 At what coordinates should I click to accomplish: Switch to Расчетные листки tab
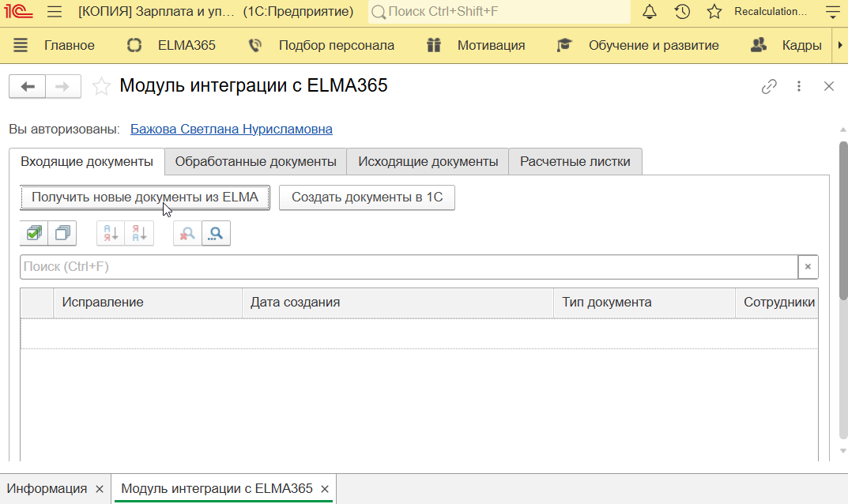[x=575, y=162]
